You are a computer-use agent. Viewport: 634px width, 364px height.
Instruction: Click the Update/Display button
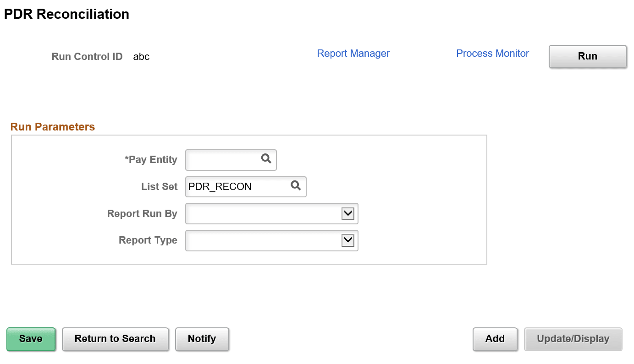pyautogui.click(x=573, y=339)
